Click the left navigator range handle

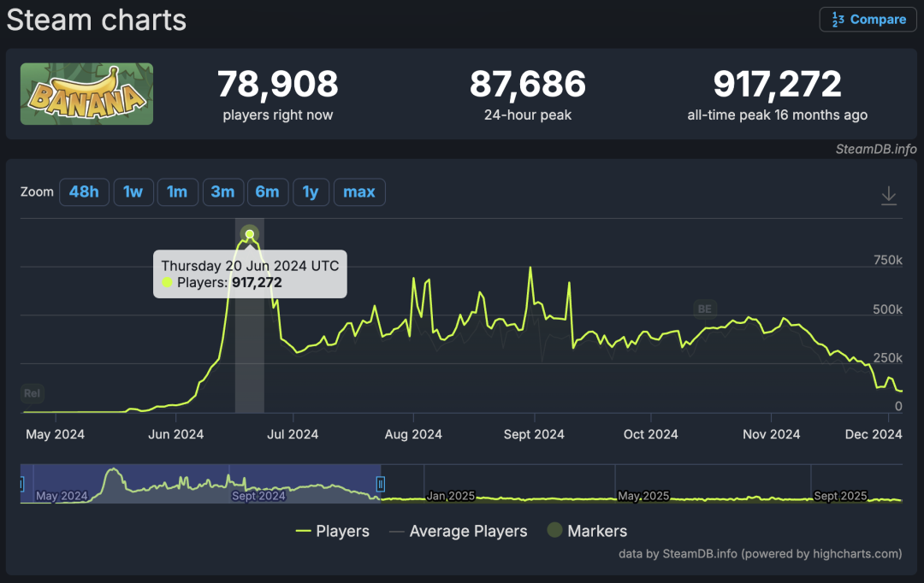point(21,484)
